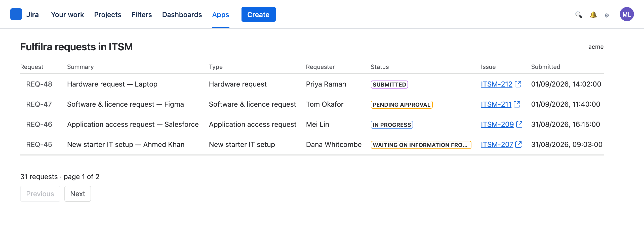Click requester Tom Okafor
The height and width of the screenshot is (238, 644).
tap(325, 104)
